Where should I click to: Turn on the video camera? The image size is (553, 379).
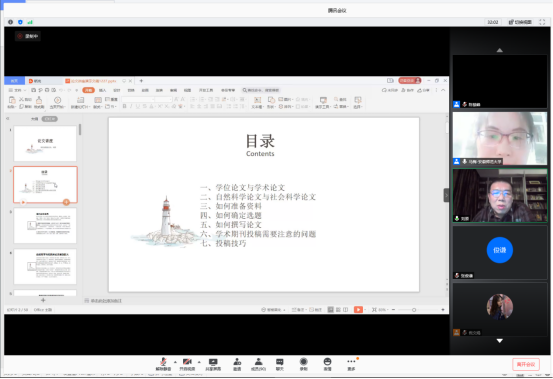point(187,364)
